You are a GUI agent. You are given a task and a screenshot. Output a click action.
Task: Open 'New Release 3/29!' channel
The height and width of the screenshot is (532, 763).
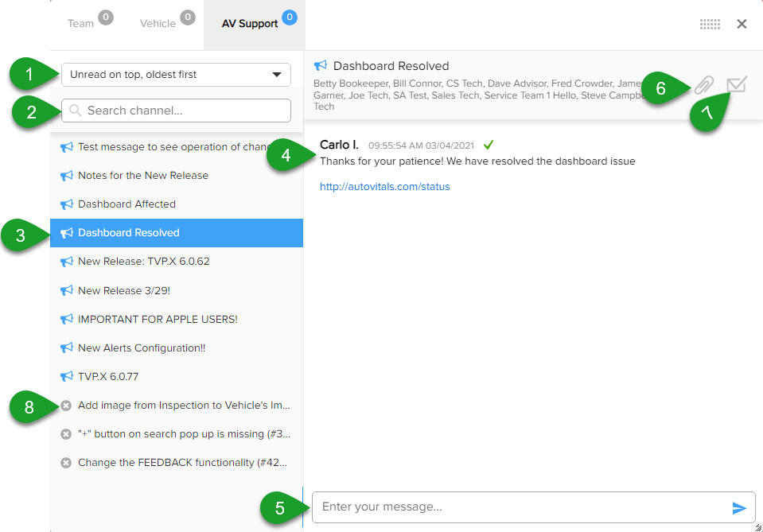click(x=176, y=291)
